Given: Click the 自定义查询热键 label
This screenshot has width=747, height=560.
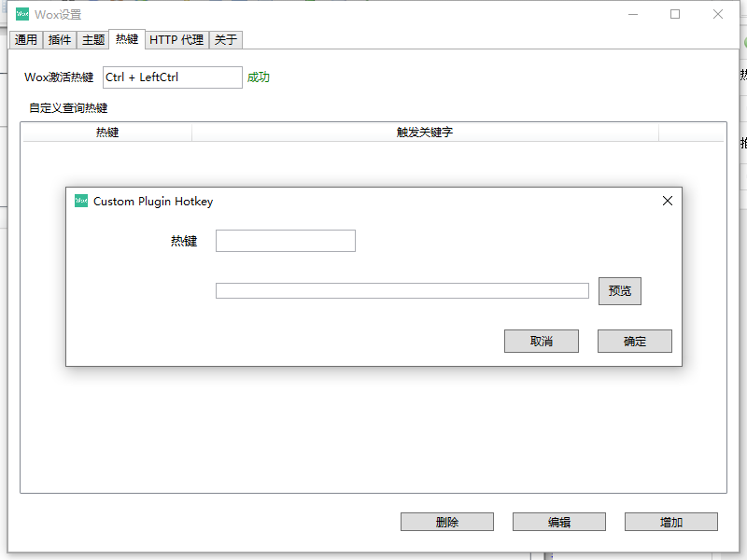Looking at the screenshot, I should tap(68, 108).
